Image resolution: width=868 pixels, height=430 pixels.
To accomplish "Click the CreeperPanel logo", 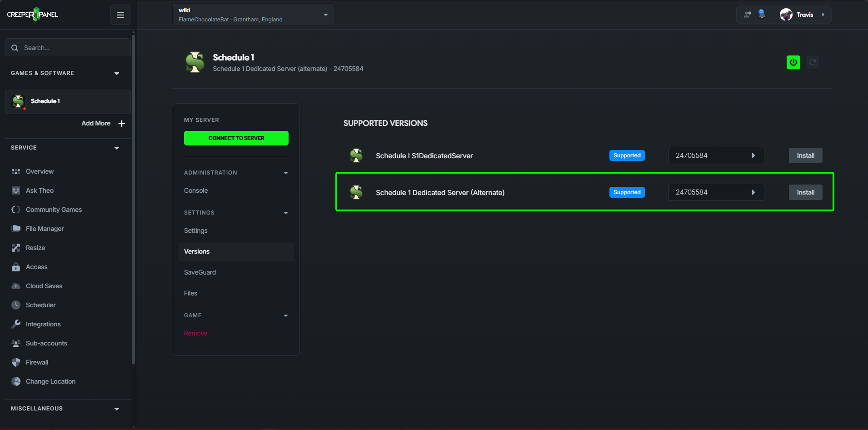I will 33,15.
